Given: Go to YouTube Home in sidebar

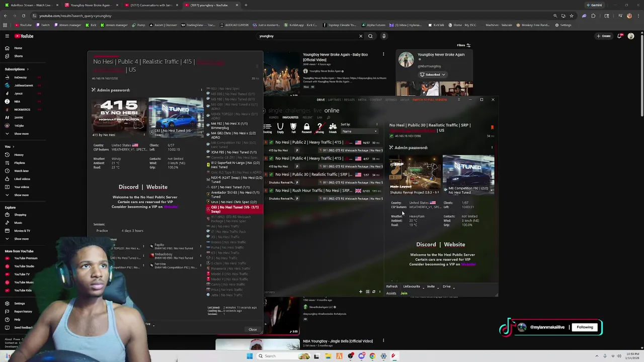Looking at the screenshot, I should pyautogui.click(x=18, y=48).
